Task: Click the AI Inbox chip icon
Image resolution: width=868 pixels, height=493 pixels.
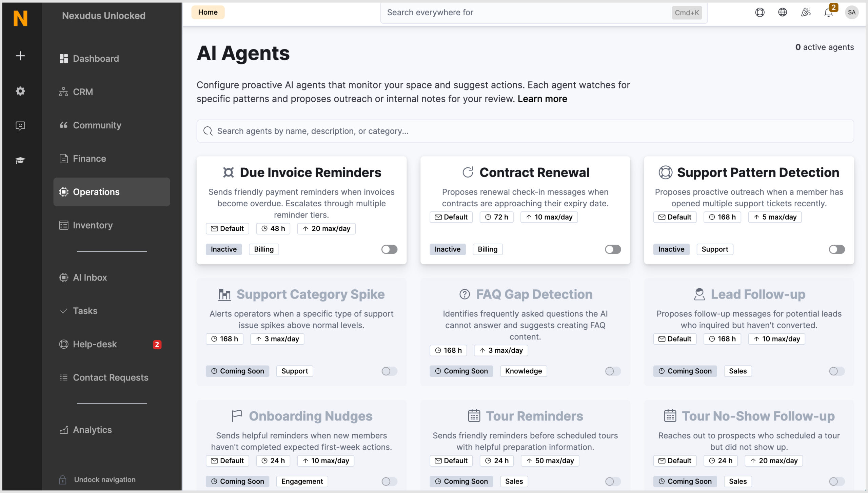Action: (63, 278)
